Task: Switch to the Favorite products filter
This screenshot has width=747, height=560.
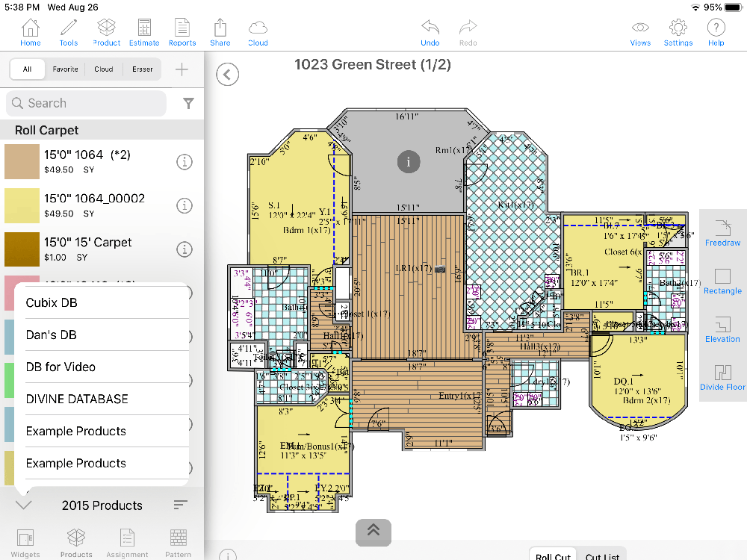Action: tap(65, 69)
